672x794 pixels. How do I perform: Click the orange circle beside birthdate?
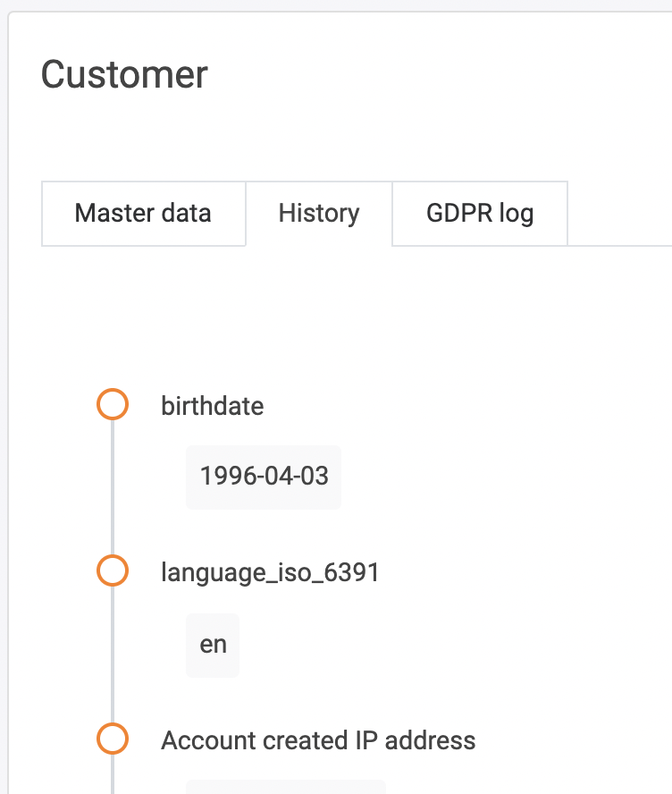click(113, 405)
